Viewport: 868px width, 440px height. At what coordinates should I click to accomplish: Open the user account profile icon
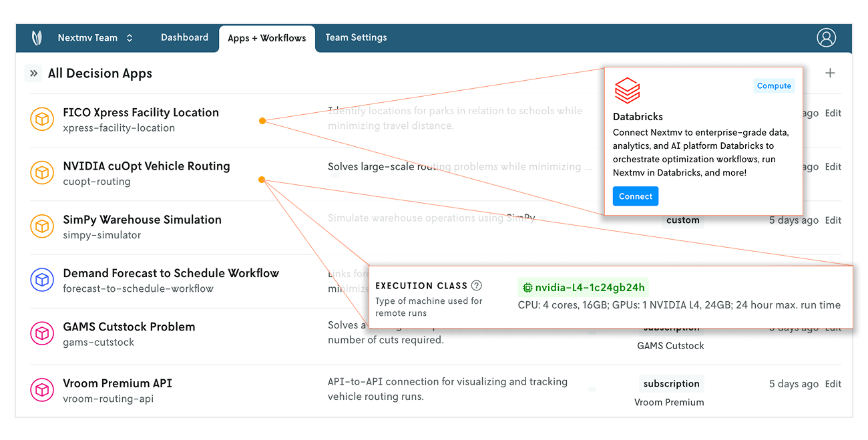[826, 37]
